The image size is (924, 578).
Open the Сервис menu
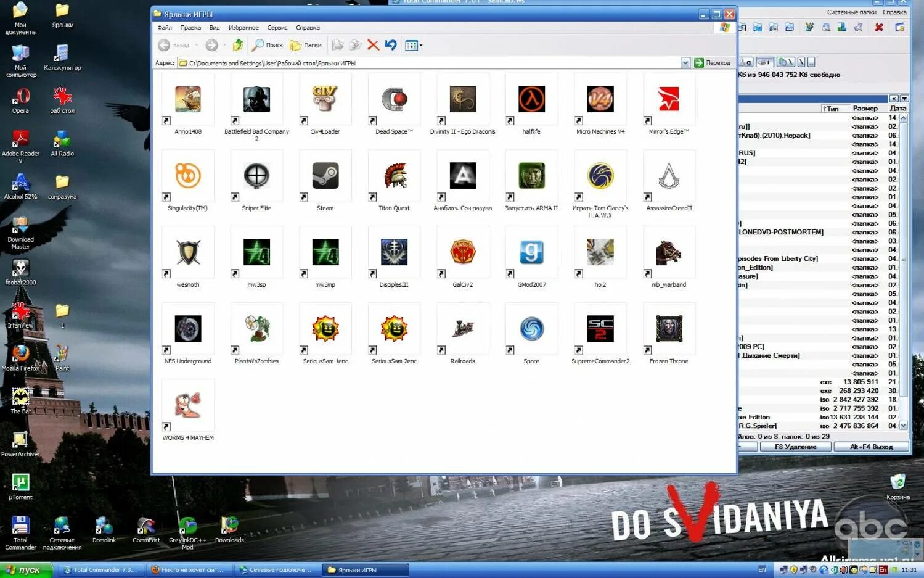277,28
